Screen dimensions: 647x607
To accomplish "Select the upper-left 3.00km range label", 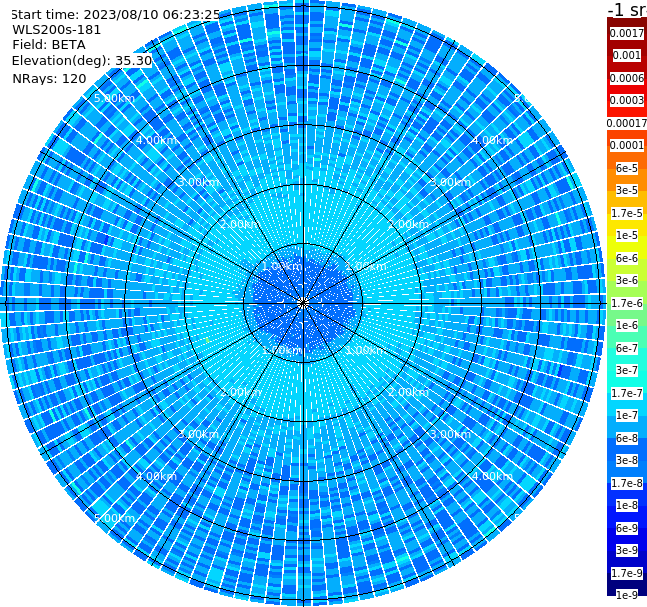I will coord(198,182).
